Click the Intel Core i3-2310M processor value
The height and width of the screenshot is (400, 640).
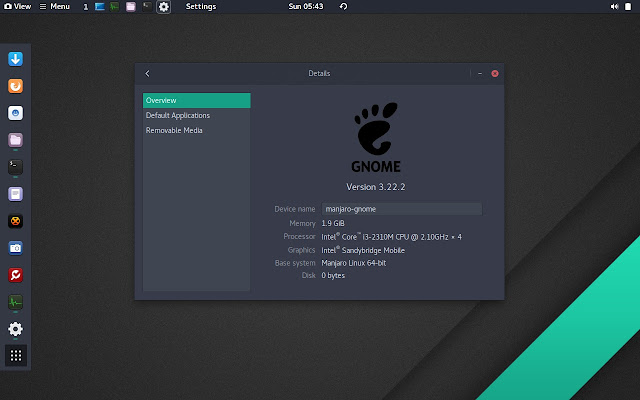pos(391,237)
